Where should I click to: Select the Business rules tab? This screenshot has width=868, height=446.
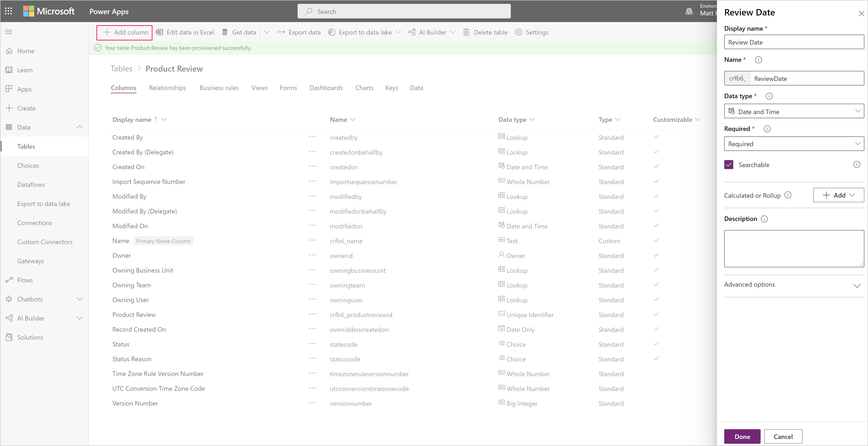pos(219,88)
